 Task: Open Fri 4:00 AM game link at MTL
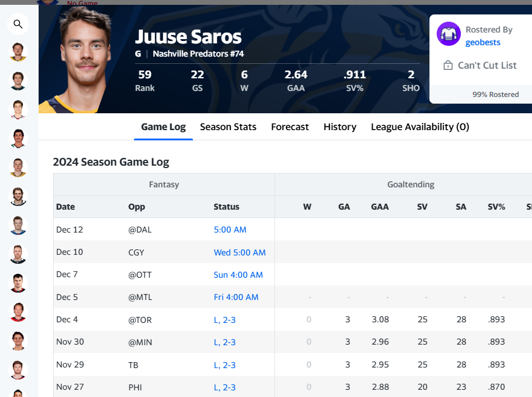coord(236,297)
